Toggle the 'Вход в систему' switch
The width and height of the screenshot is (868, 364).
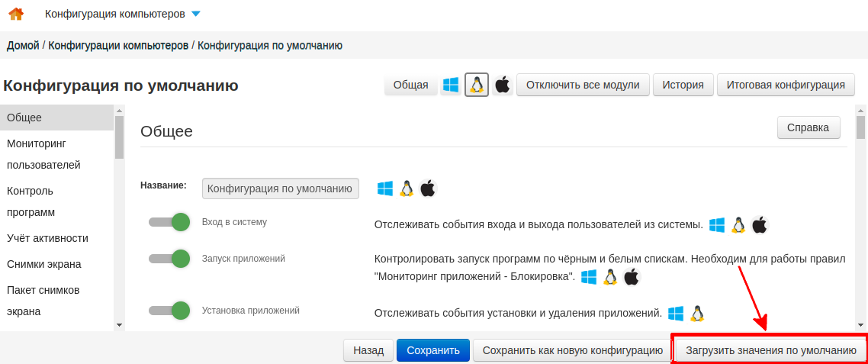pyautogui.click(x=169, y=222)
